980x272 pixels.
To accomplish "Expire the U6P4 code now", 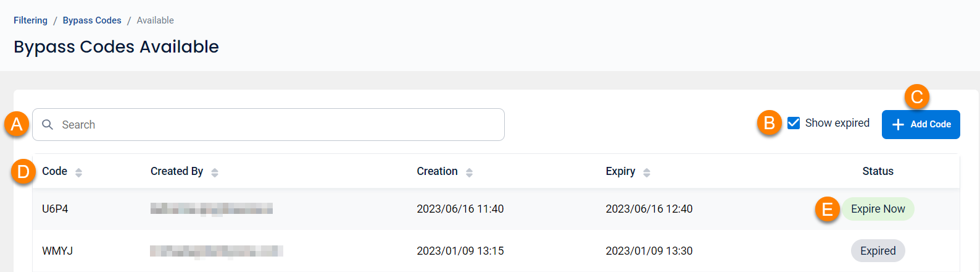I will pos(878,209).
